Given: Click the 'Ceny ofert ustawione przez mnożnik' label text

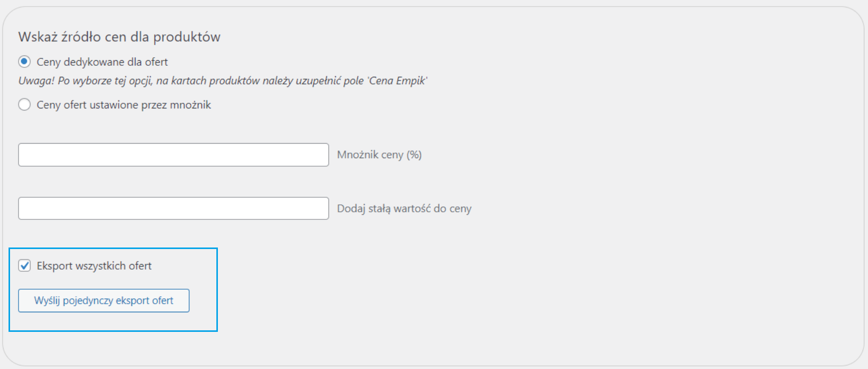Looking at the screenshot, I should tap(123, 105).
